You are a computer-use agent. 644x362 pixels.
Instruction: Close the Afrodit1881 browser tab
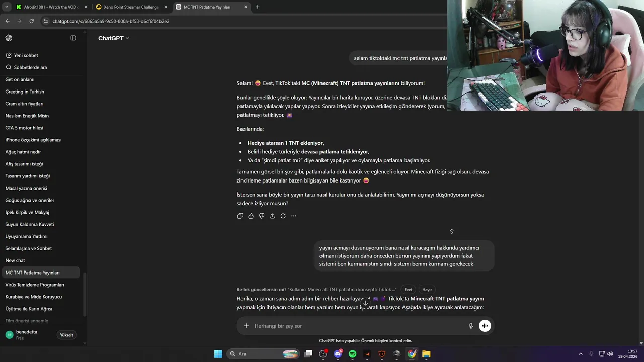click(86, 7)
